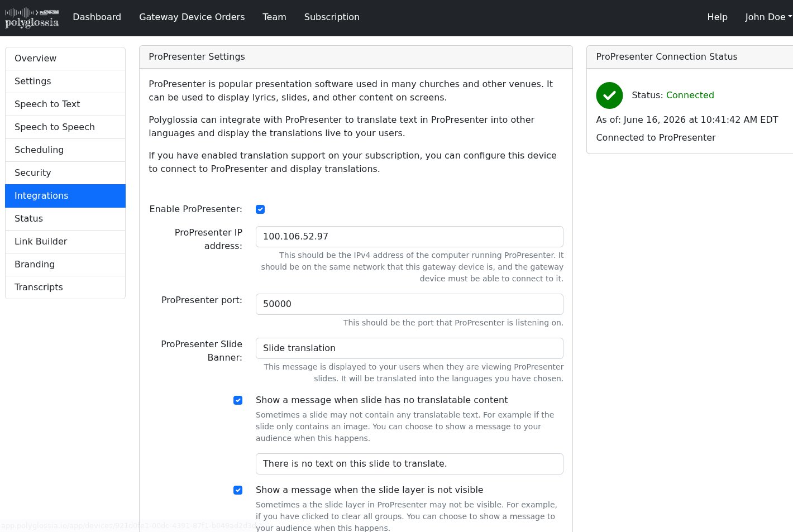The image size is (793, 532).
Task: Select the Integrations sidebar item
Action: point(65,196)
